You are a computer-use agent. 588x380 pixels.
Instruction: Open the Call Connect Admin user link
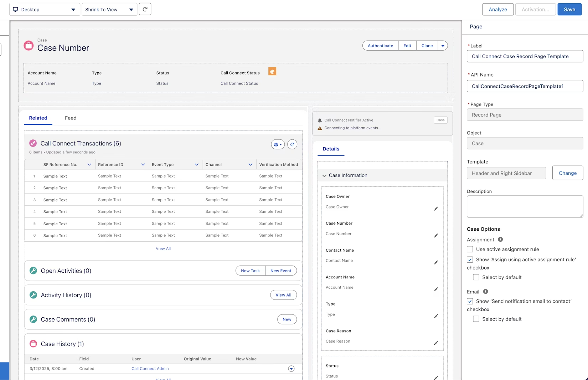point(150,369)
